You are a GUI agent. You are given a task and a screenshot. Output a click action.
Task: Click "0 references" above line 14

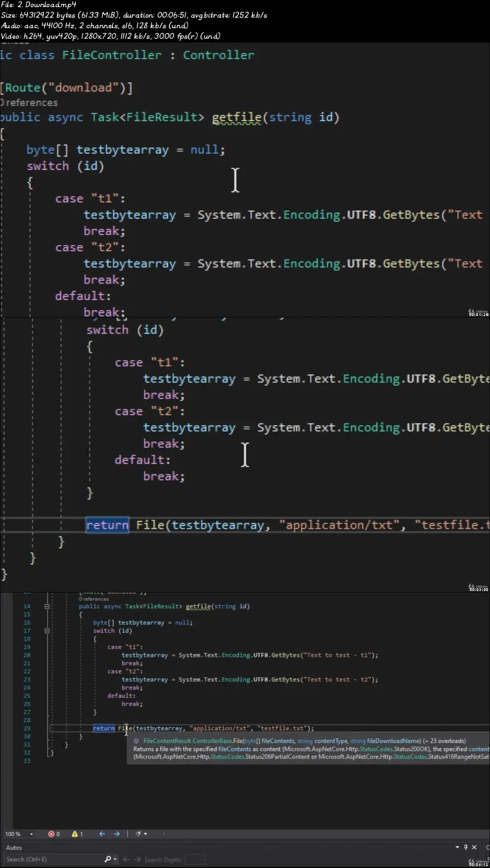tap(94, 599)
